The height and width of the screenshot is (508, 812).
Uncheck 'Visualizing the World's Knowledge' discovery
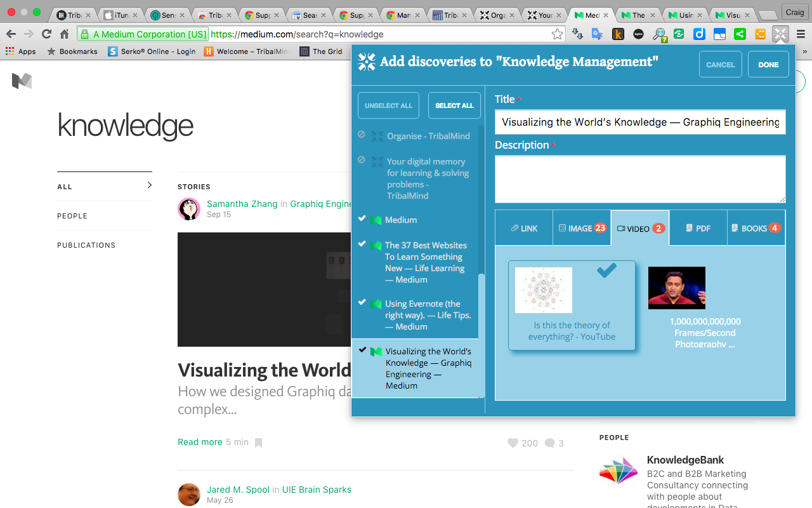(362, 351)
